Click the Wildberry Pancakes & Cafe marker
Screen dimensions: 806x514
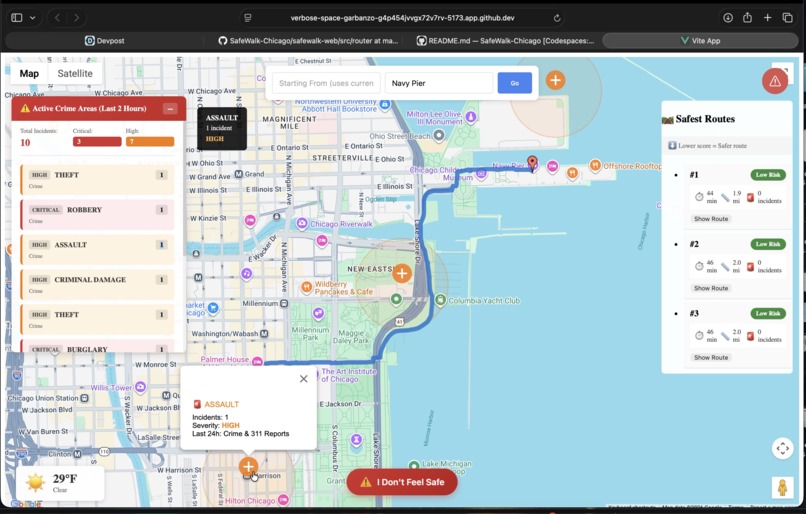click(307, 287)
